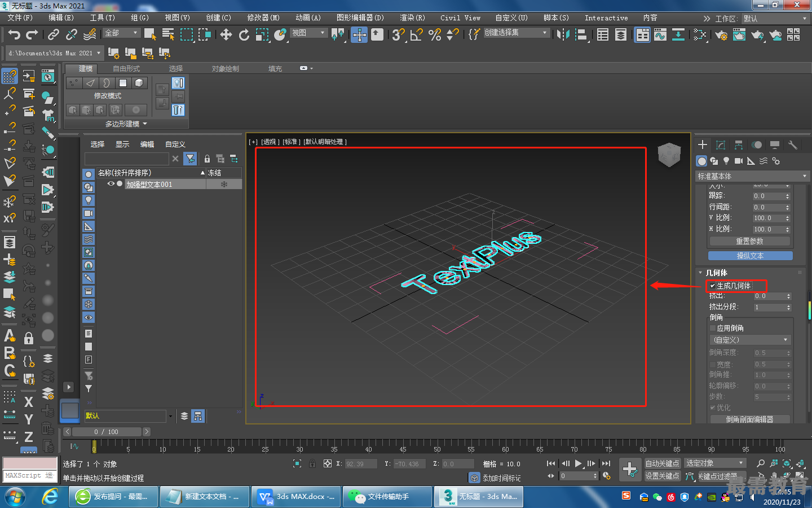
Task: Open the Utilities wrench panel
Action: (793, 145)
